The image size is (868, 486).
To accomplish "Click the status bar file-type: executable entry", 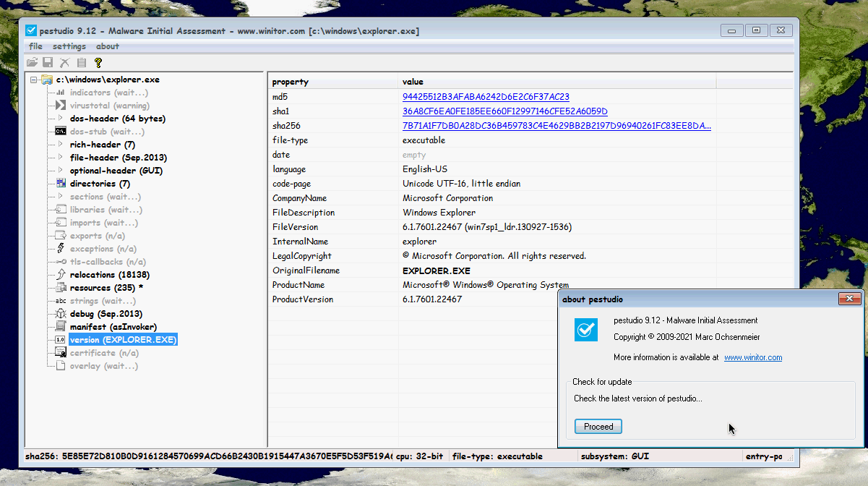I will pos(497,457).
